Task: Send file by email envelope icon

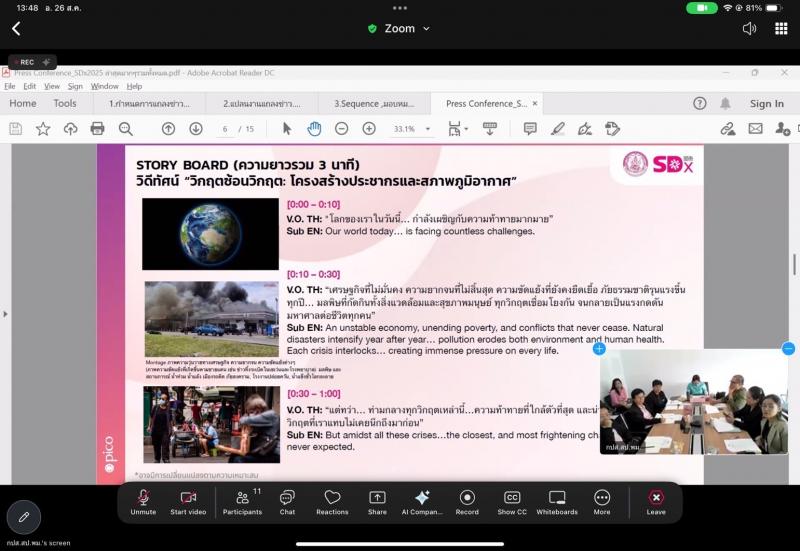Action: click(755, 129)
